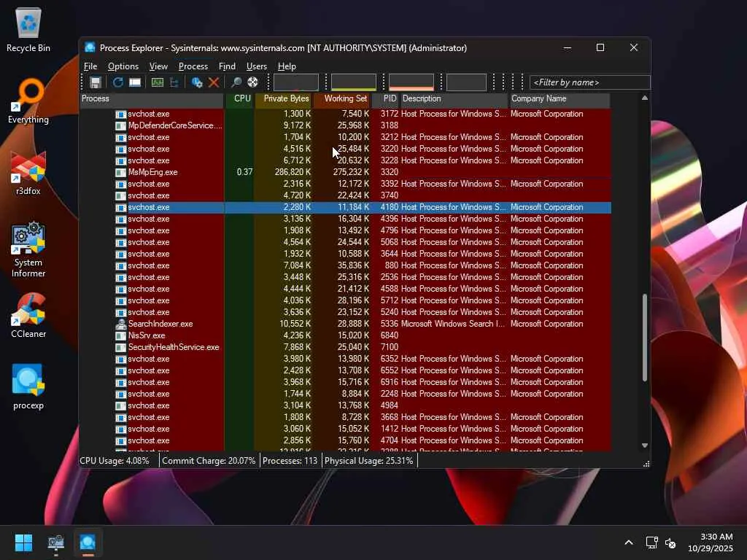Click the MpDefenderCoreService process icon

coord(121,125)
